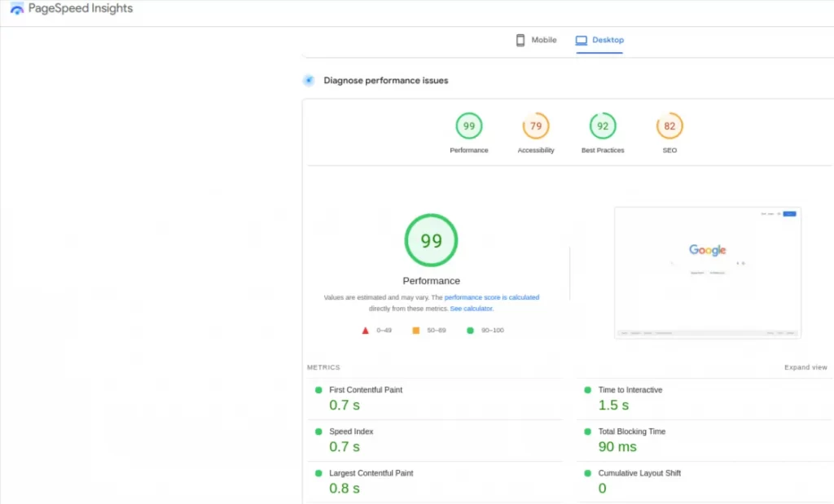The image size is (834, 504).
Task: Click the green dot beside Speed Index
Action: click(318, 432)
